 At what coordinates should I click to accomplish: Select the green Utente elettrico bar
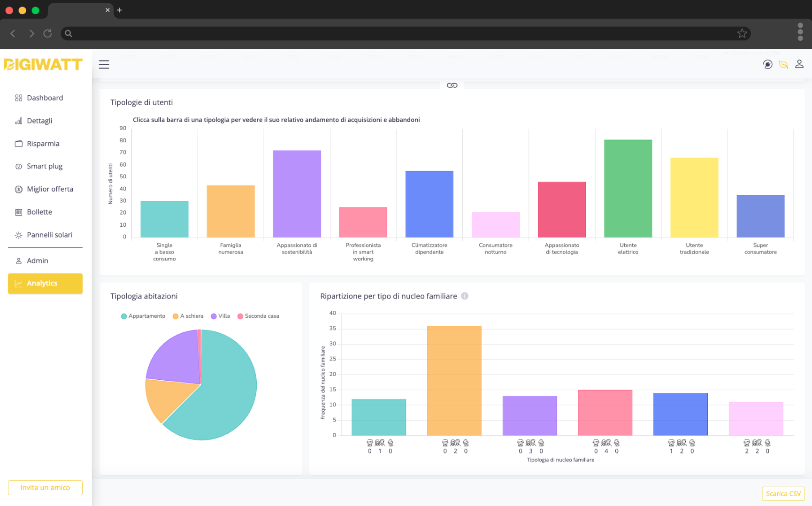(628, 189)
